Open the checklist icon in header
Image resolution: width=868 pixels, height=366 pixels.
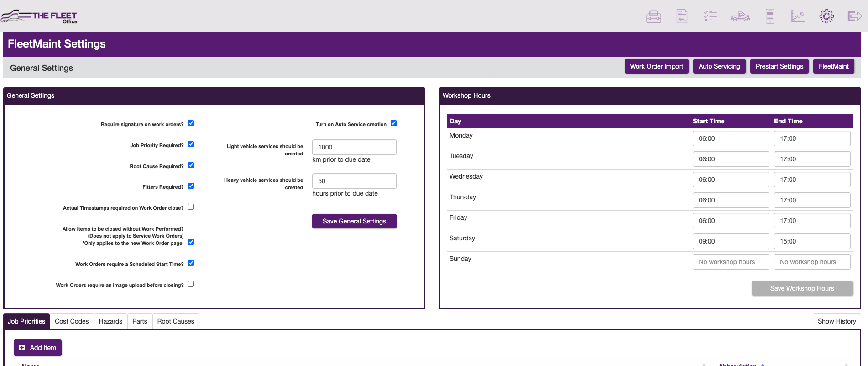(710, 16)
